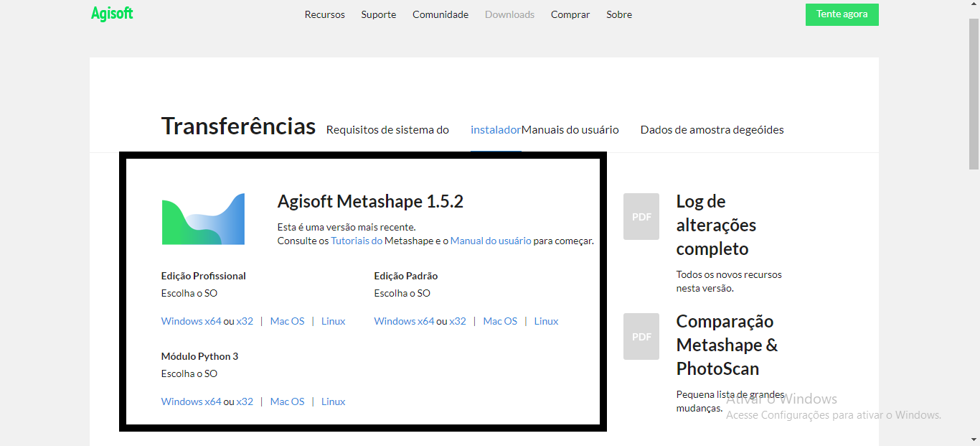The image size is (980, 446).
Task: Open the PDF icon for Log de alterações completo
Action: pos(641,216)
